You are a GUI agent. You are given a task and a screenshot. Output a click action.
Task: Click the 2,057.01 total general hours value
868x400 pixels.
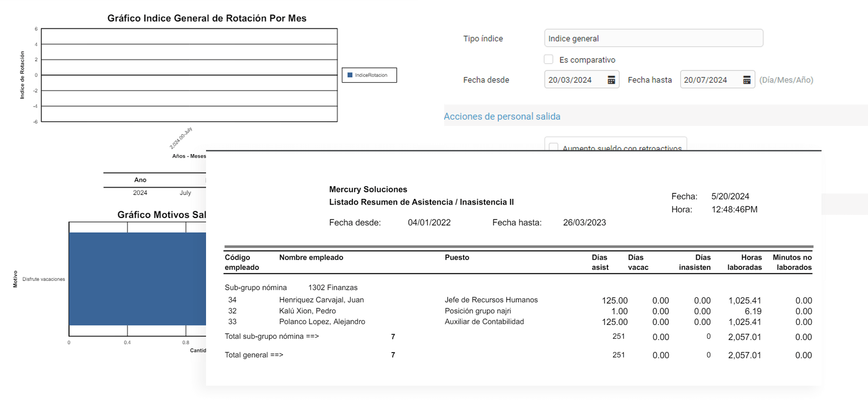coord(745,355)
